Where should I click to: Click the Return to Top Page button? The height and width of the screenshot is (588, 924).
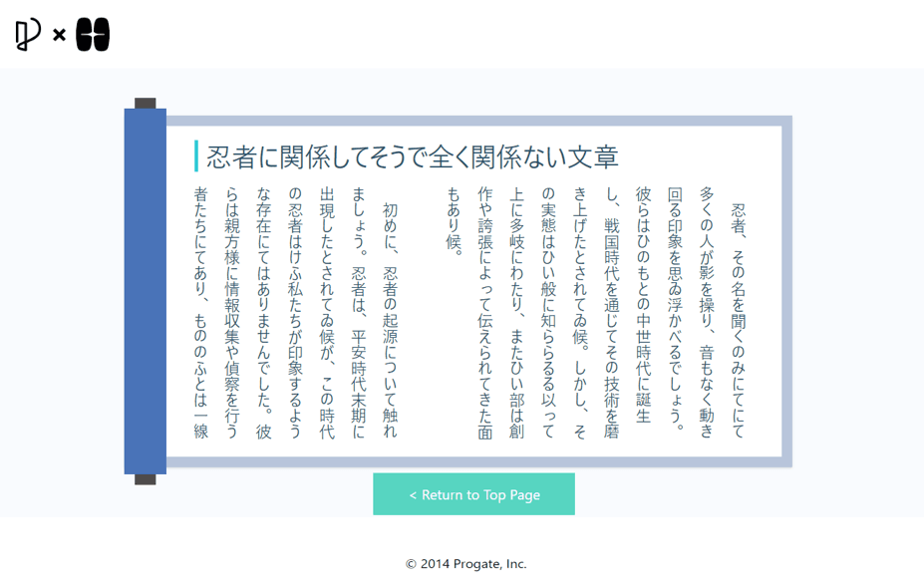click(473, 493)
